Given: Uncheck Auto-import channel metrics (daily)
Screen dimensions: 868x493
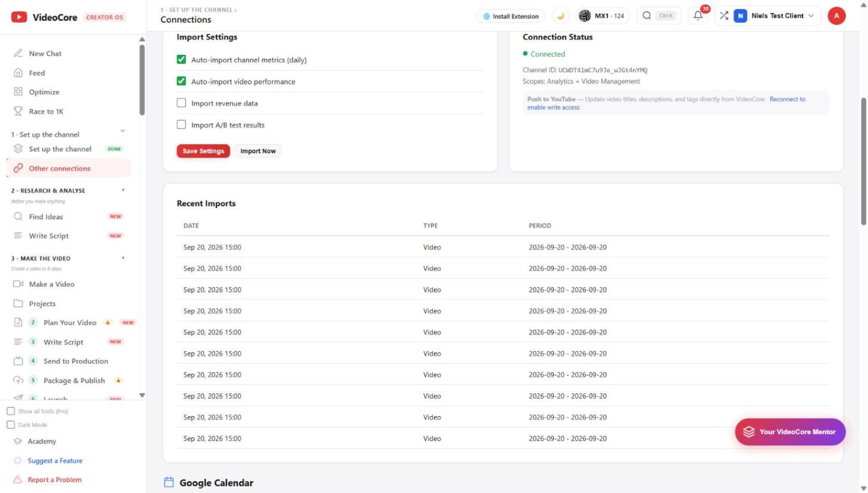Looking at the screenshot, I should (x=182, y=60).
